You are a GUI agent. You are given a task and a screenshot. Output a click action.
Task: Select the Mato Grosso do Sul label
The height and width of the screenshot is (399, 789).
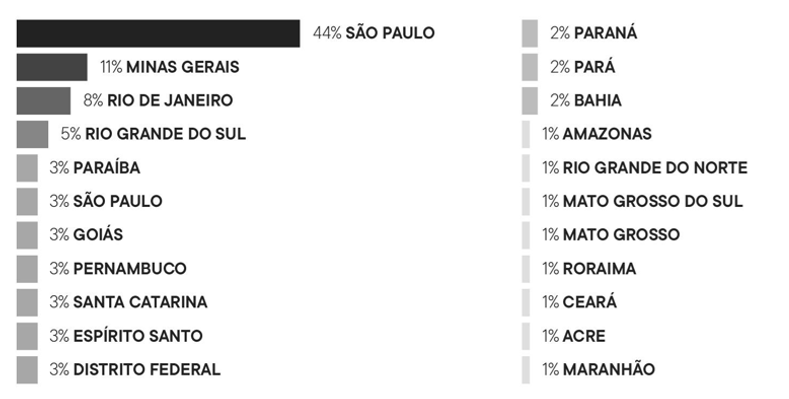[653, 201]
